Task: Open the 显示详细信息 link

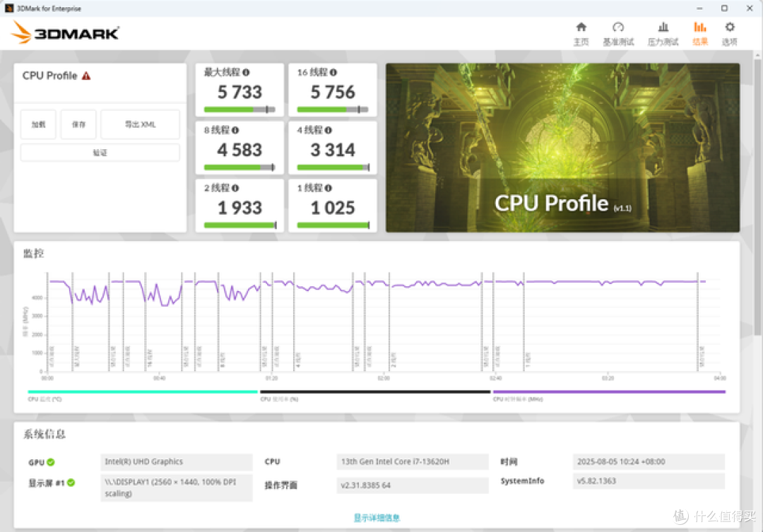Action: (377, 518)
